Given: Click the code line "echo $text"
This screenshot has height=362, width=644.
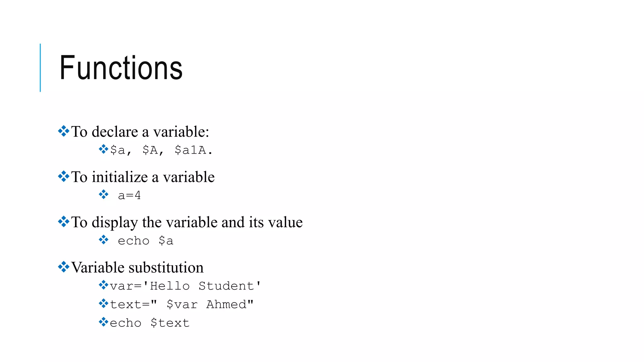Looking at the screenshot, I should [150, 323].
